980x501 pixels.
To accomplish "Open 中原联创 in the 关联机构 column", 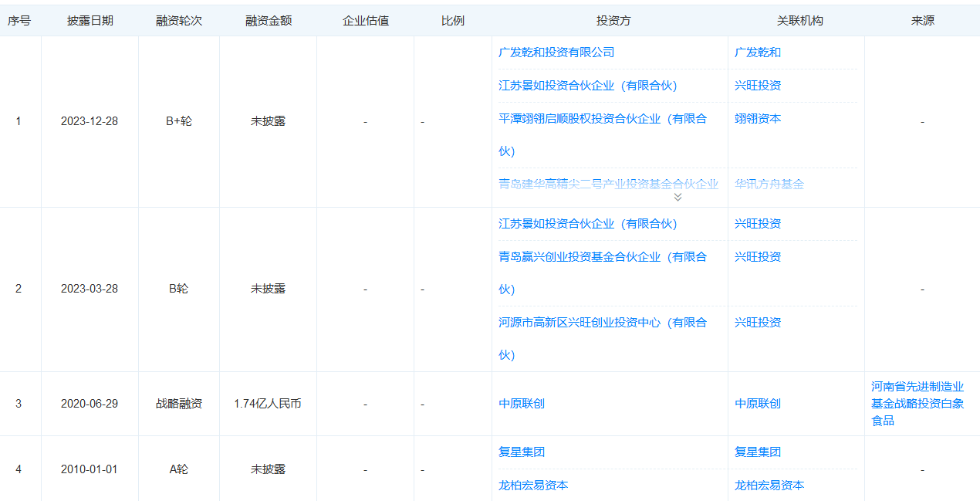I will [758, 404].
